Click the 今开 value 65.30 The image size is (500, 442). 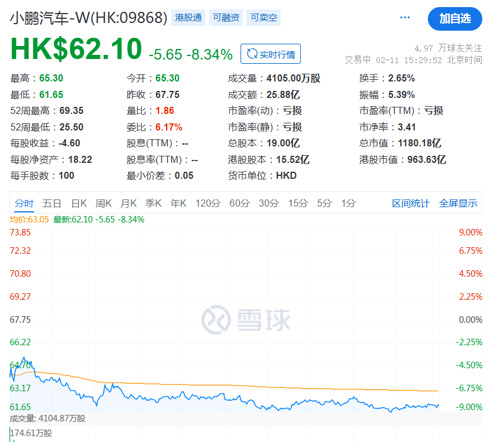(167, 78)
